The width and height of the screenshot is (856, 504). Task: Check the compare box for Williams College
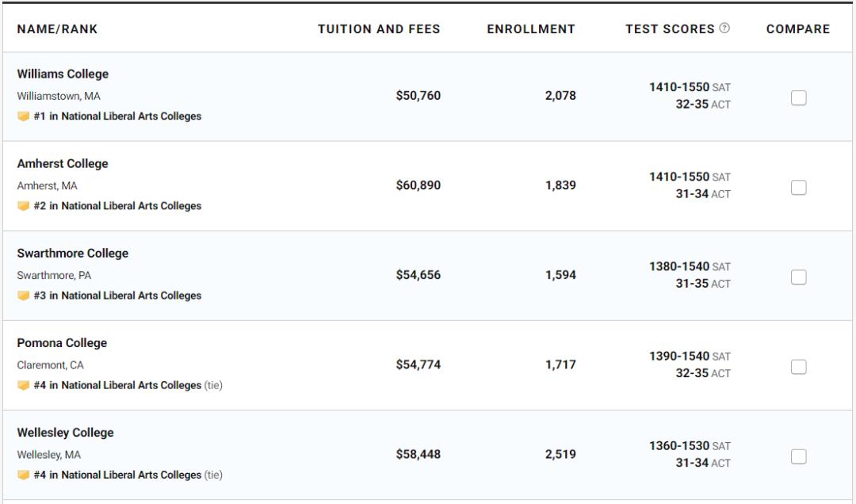798,97
